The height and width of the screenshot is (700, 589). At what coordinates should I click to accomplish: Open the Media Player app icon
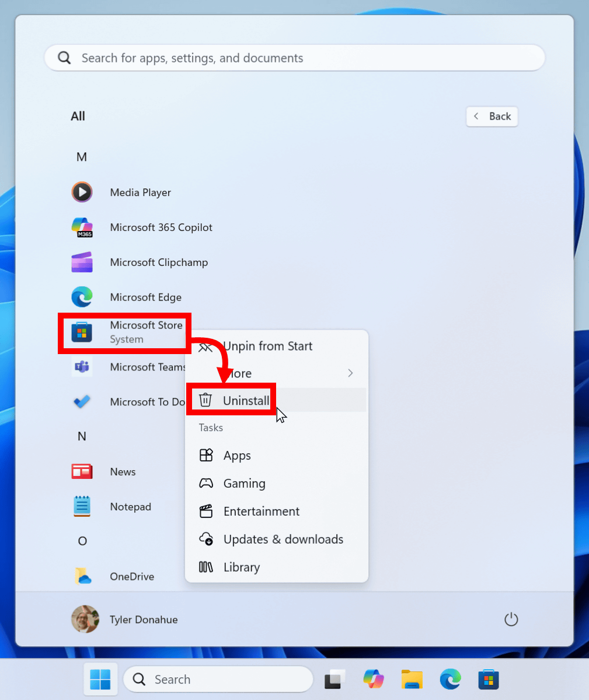(x=82, y=192)
